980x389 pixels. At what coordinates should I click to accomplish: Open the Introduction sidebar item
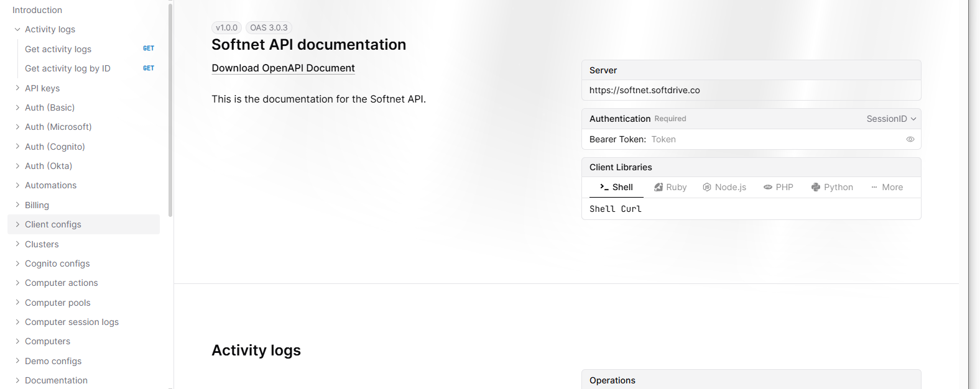pos(37,10)
